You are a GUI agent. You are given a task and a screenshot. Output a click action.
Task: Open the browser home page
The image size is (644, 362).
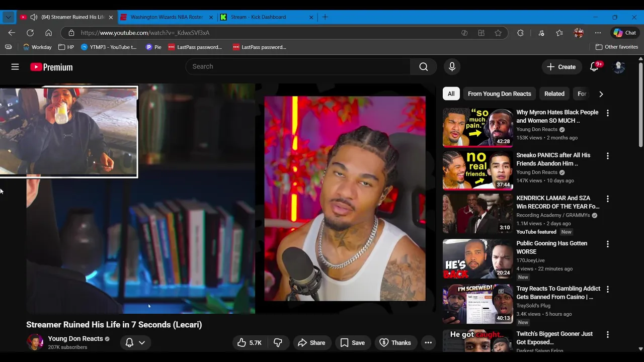click(x=49, y=33)
